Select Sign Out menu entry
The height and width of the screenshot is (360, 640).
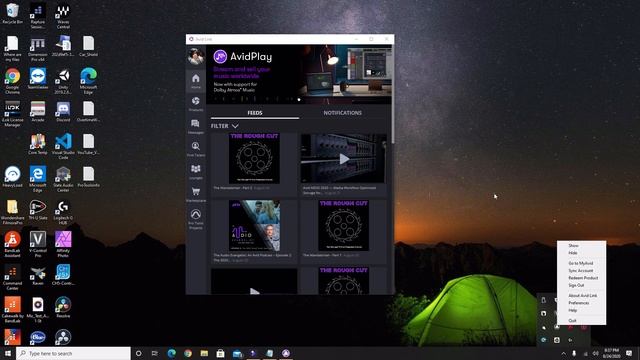tap(576, 285)
